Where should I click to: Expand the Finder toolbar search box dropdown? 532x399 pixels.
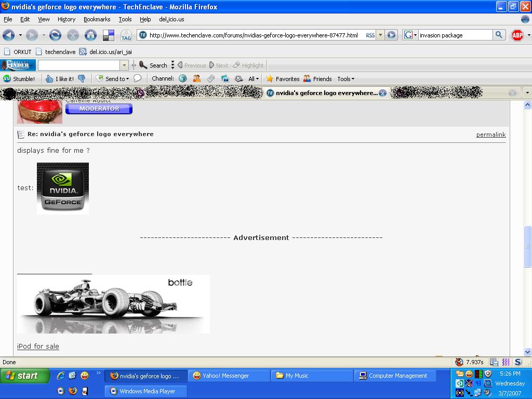click(x=124, y=65)
